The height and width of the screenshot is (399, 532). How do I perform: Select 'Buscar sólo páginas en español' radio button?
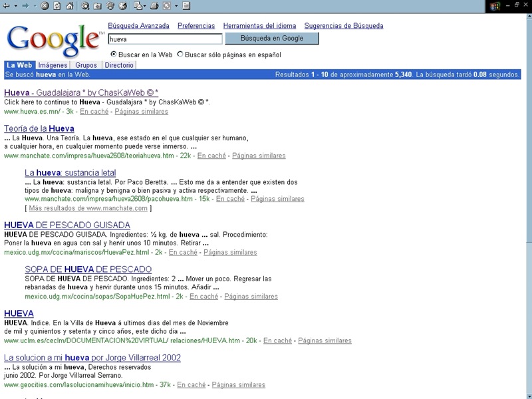[180, 54]
